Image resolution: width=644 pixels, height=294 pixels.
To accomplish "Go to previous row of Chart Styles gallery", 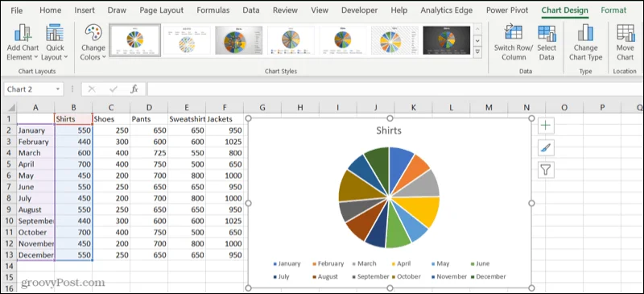I will click(x=477, y=30).
